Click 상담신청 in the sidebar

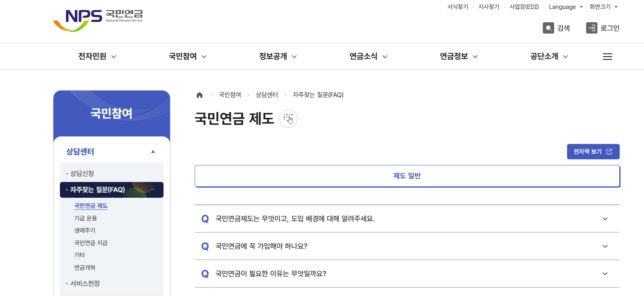82,173
